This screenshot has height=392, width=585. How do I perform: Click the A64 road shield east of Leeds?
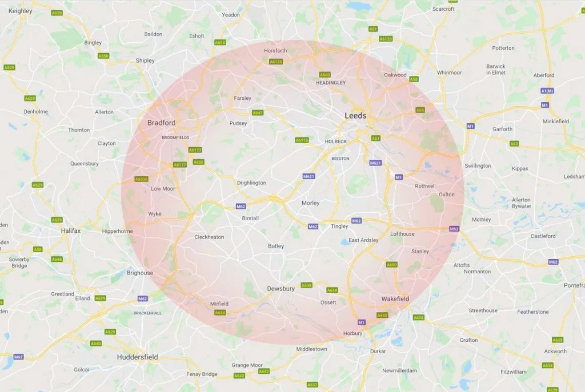pyautogui.click(x=420, y=110)
